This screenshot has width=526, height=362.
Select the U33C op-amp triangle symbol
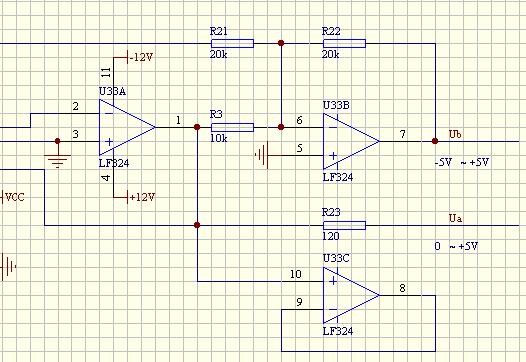pos(351,295)
